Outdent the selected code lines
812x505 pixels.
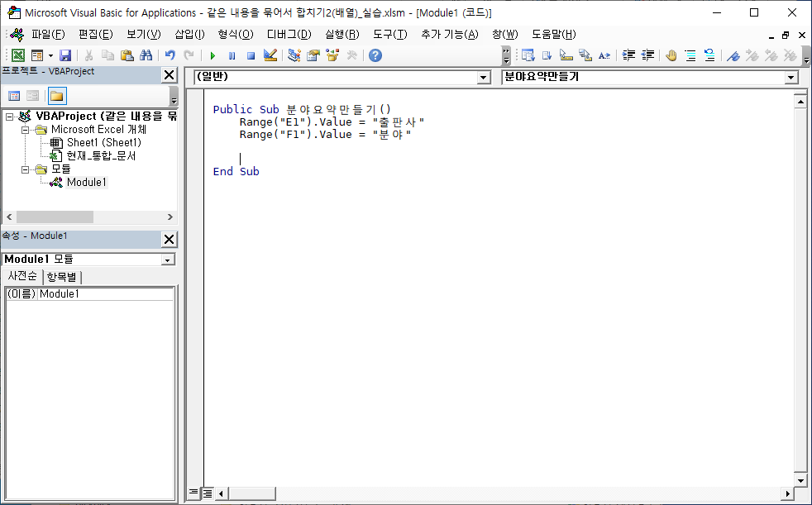(x=647, y=55)
